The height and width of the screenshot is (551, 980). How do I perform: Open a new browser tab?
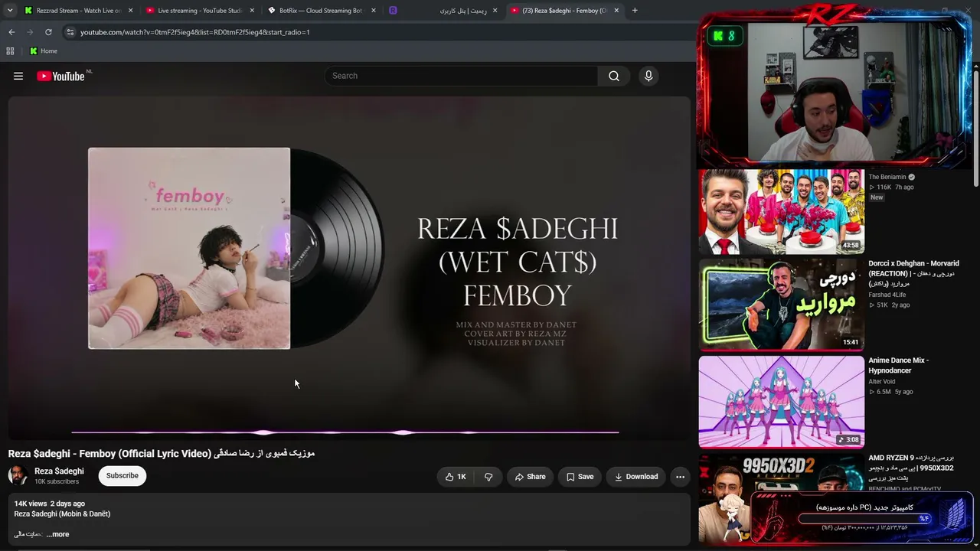click(635, 11)
